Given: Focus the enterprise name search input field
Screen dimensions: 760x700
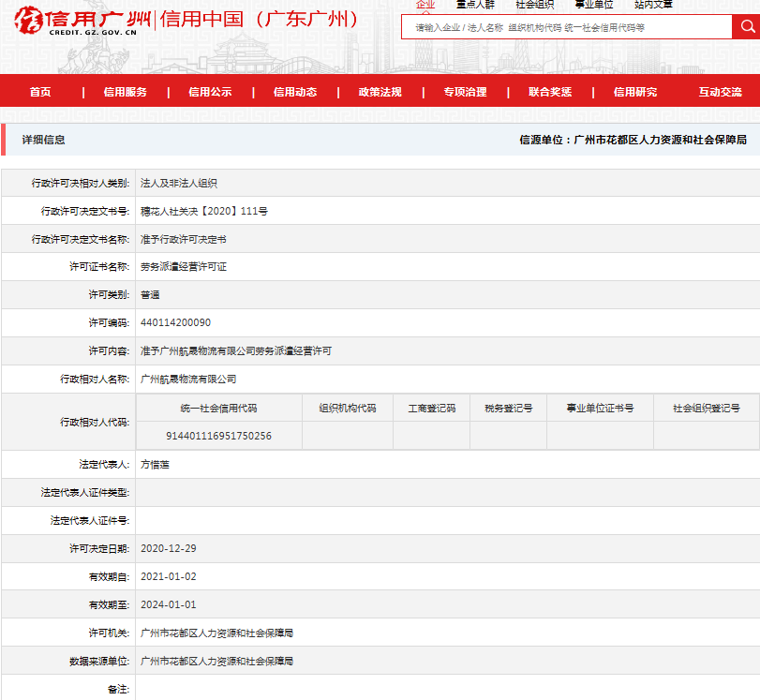Looking at the screenshot, I should [567, 27].
